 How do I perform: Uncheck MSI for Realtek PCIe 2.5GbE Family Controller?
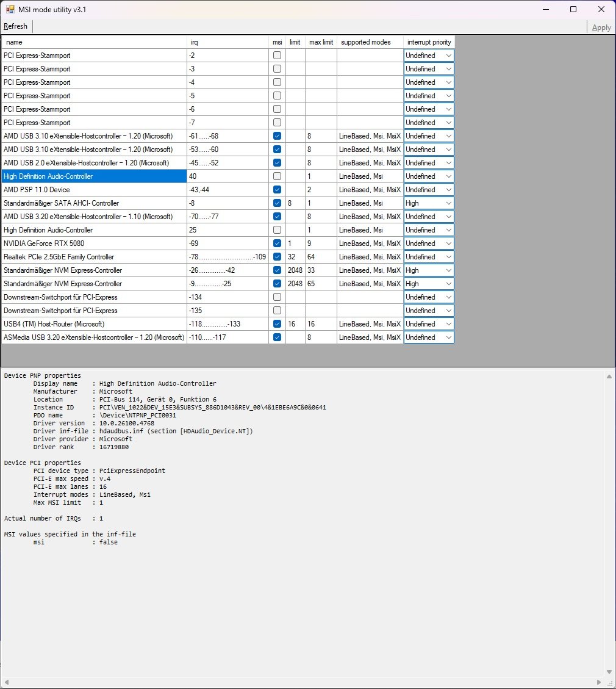pos(277,256)
